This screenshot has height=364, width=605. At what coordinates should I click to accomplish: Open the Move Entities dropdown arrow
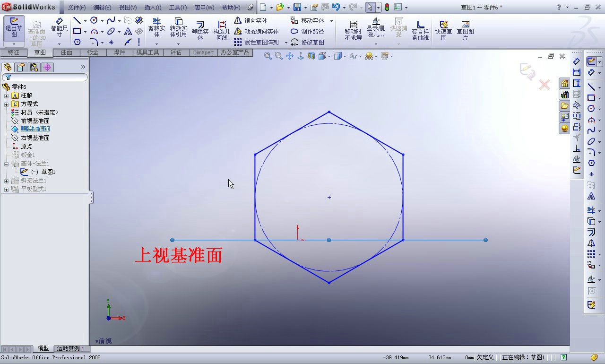(x=331, y=21)
